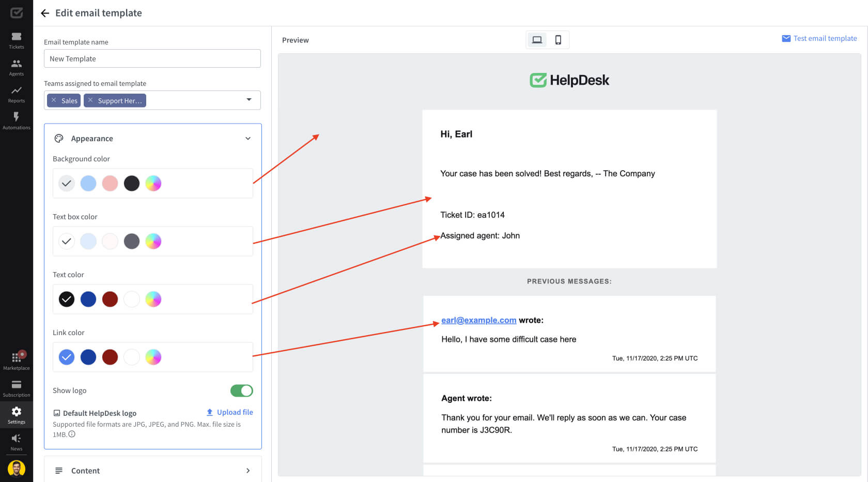
Task: Turn off the Show logo toggle
Action: click(x=241, y=390)
